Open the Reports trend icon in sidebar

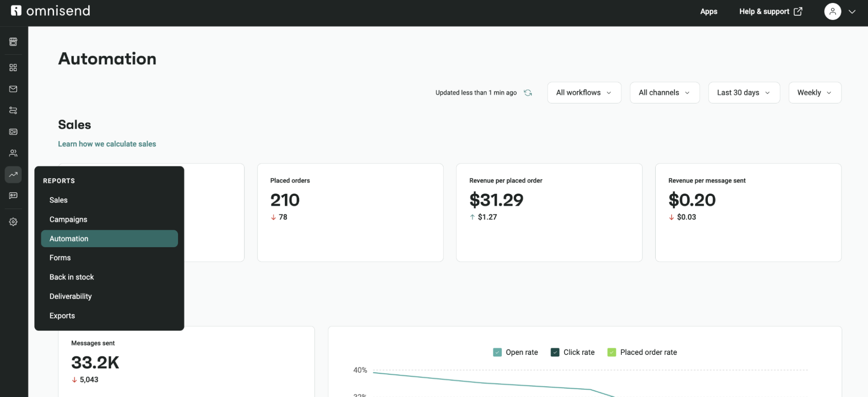pyautogui.click(x=13, y=174)
